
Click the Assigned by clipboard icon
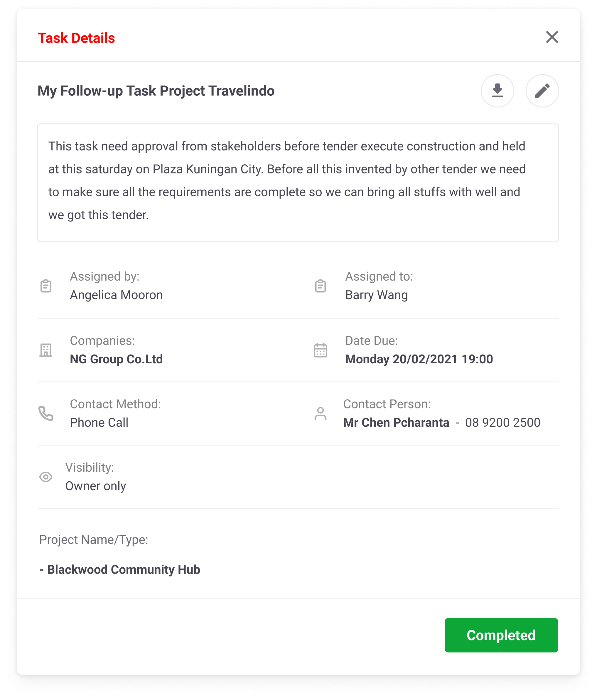45,286
